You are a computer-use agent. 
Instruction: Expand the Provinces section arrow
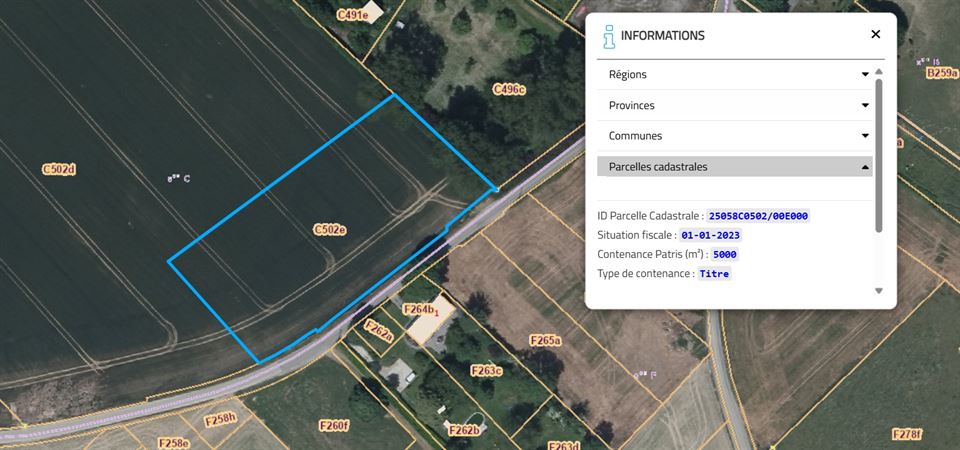(x=865, y=105)
